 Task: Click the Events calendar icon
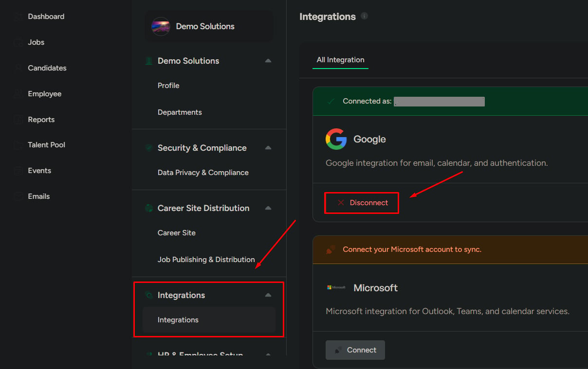[x=18, y=171]
